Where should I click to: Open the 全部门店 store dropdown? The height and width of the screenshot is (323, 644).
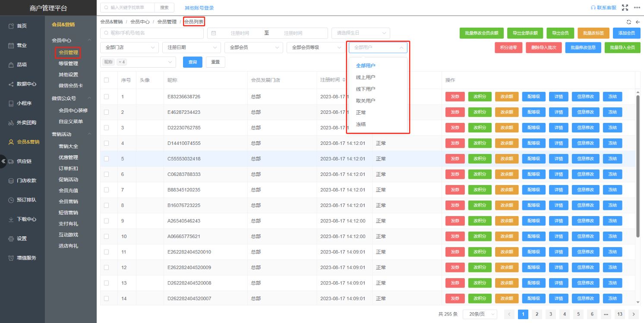tap(129, 47)
